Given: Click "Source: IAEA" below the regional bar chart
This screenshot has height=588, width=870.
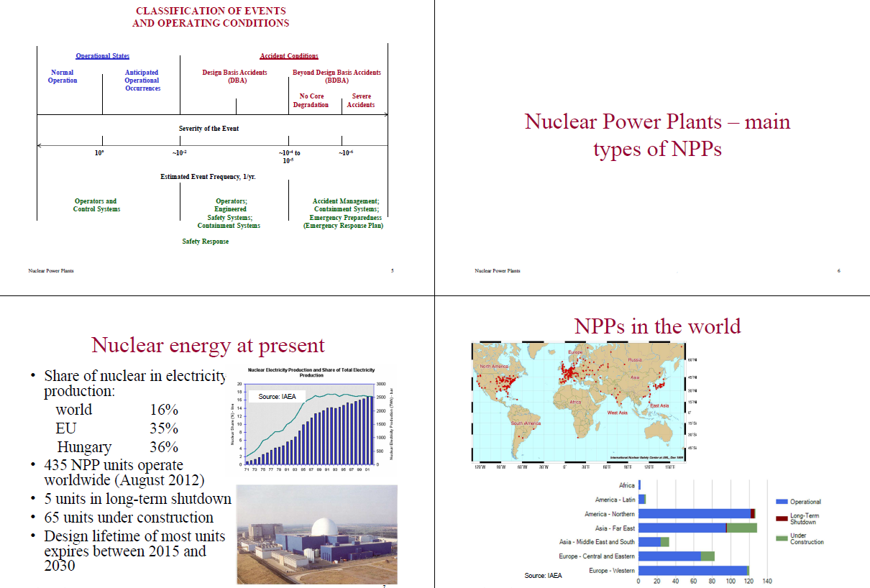Looking at the screenshot, I should pyautogui.click(x=543, y=576).
